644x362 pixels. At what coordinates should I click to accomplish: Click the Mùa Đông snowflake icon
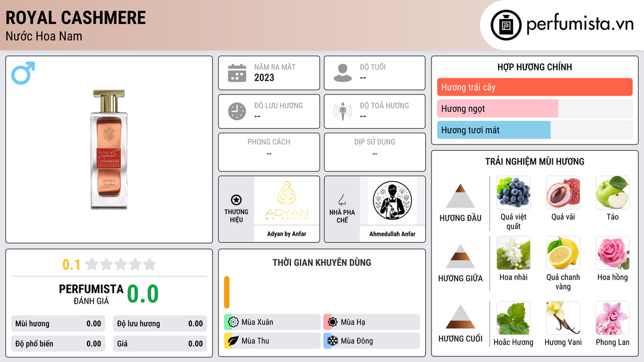click(333, 341)
